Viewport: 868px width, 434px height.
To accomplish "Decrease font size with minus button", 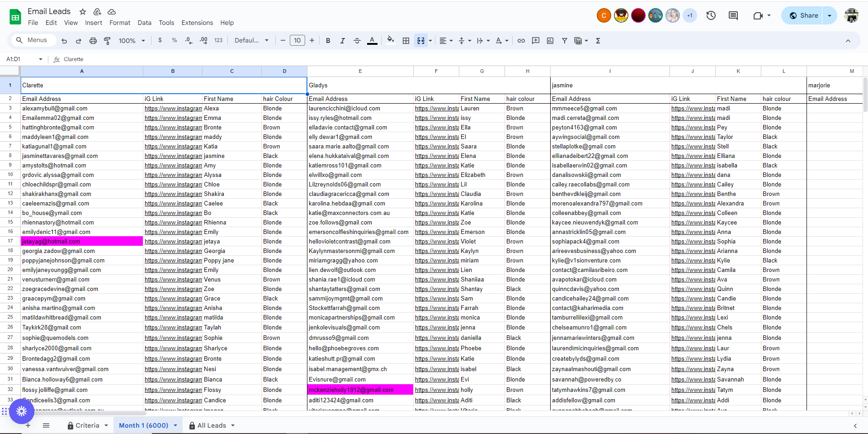I will pos(283,41).
